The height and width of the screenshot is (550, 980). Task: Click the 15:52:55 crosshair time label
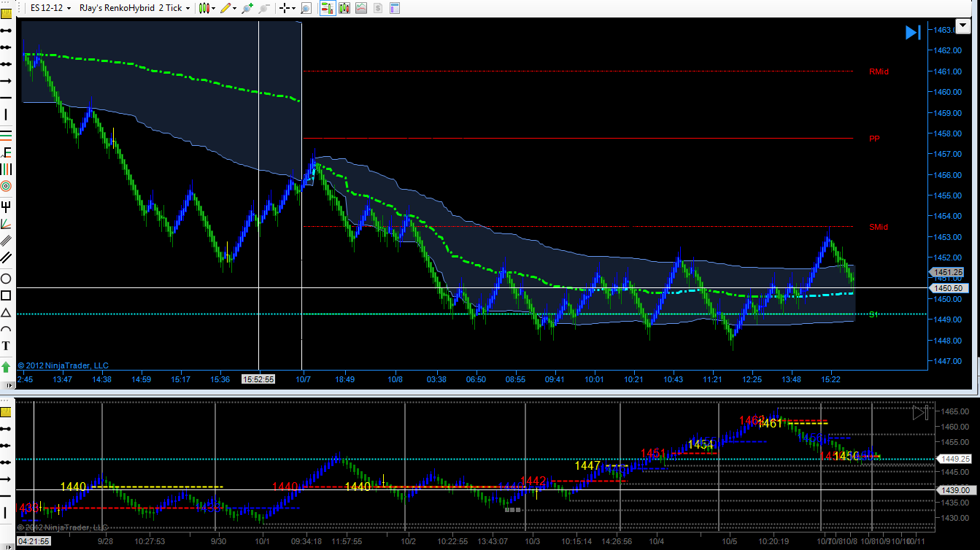(x=259, y=379)
